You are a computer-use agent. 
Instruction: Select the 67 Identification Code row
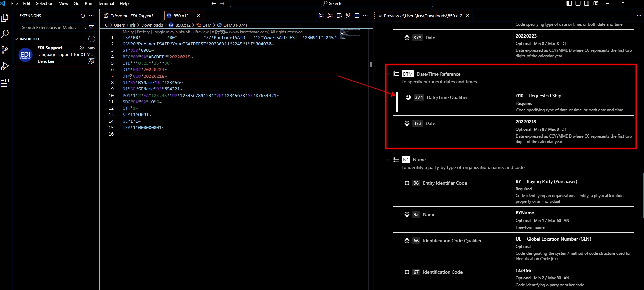pos(514,277)
